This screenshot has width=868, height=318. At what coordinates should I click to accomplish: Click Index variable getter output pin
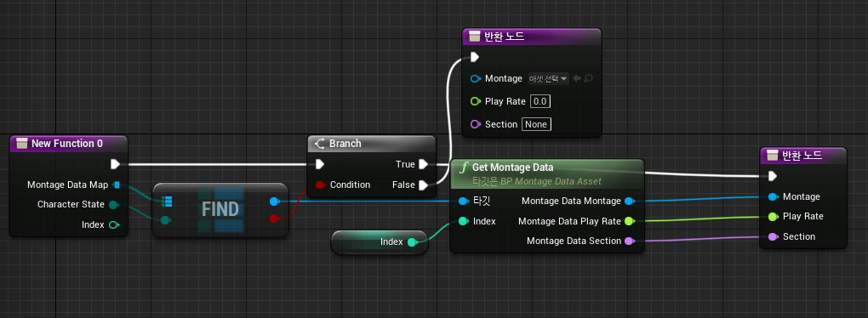(412, 242)
